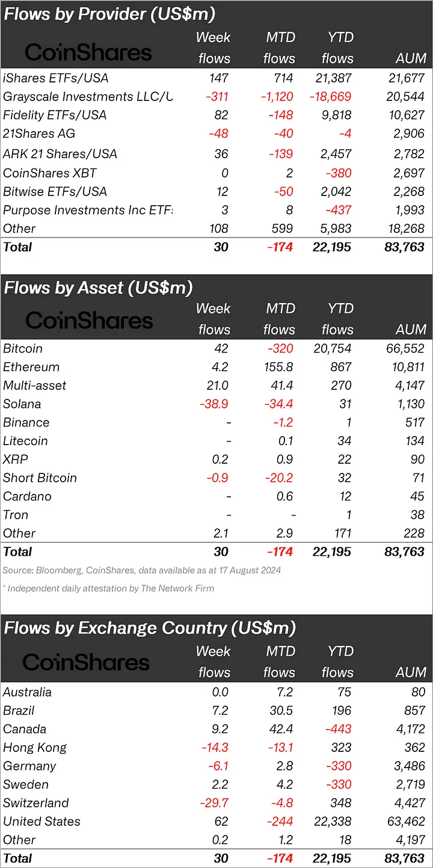The image size is (433, 868).
Task: Select the United States country row label
Action: click(41, 821)
